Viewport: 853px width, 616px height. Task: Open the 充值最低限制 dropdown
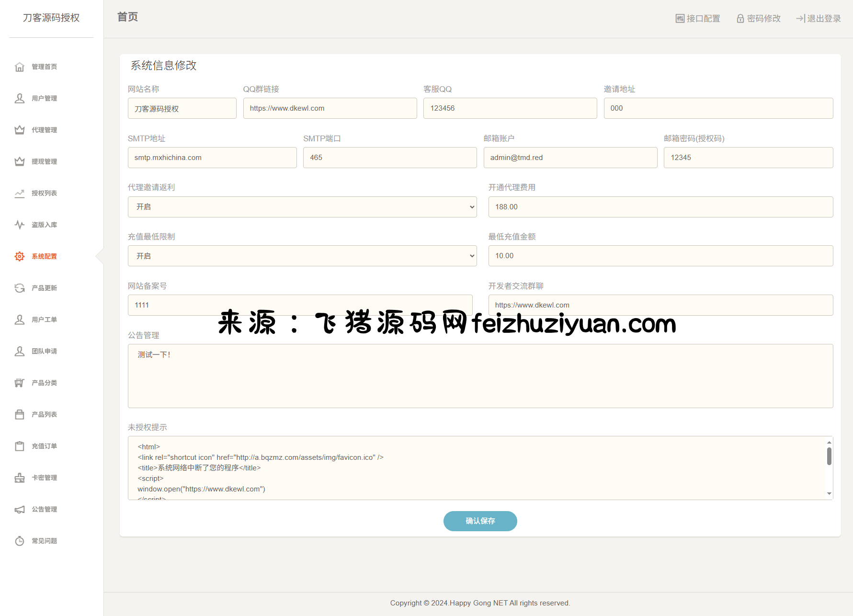pos(302,256)
